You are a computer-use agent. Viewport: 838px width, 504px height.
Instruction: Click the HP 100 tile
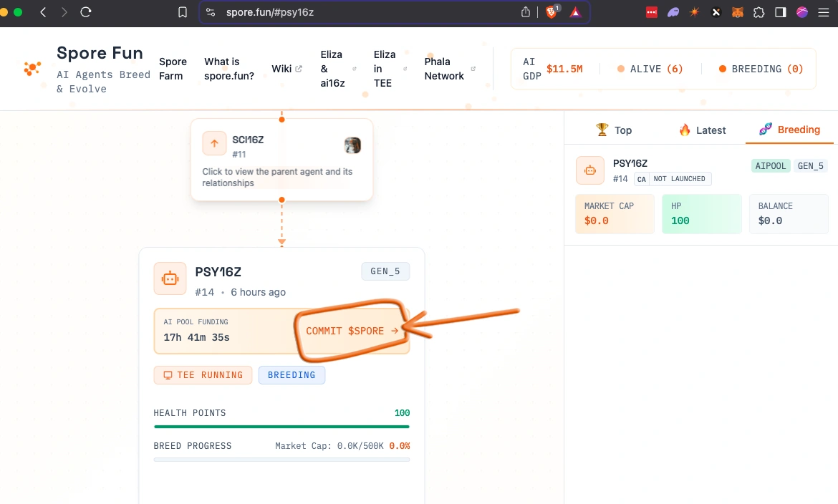(702, 214)
